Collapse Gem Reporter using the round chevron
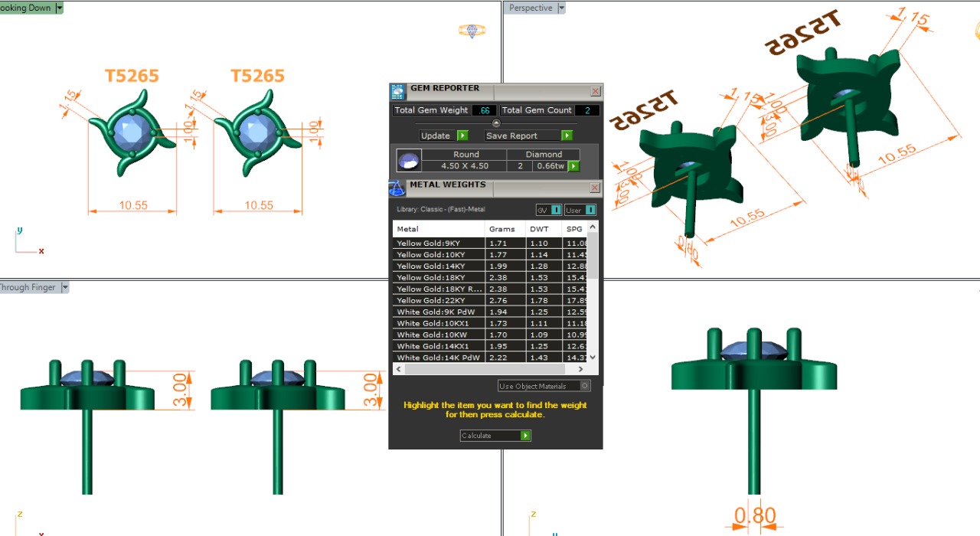The height and width of the screenshot is (536, 980). [495, 123]
